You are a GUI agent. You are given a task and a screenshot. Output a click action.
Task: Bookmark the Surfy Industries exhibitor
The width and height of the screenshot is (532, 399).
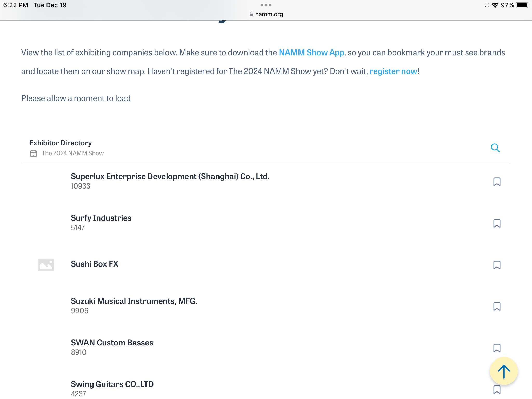click(497, 223)
